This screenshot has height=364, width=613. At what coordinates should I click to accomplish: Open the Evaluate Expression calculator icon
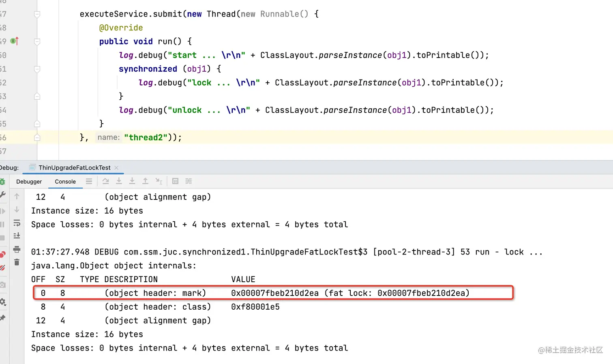point(175,181)
